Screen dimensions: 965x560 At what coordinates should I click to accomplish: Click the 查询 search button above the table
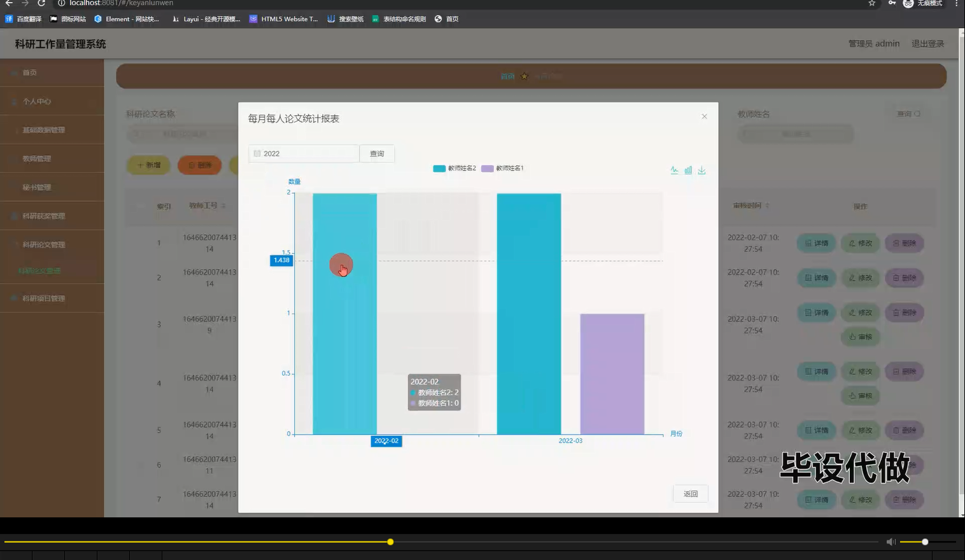pos(908,114)
